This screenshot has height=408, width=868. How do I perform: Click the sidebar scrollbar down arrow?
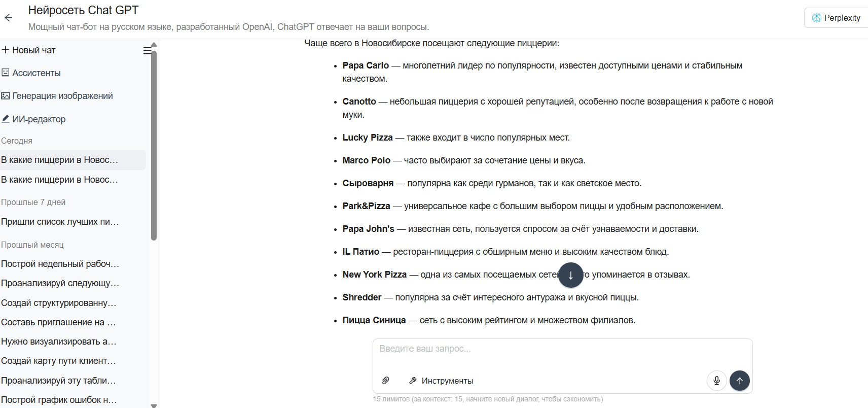point(154,405)
